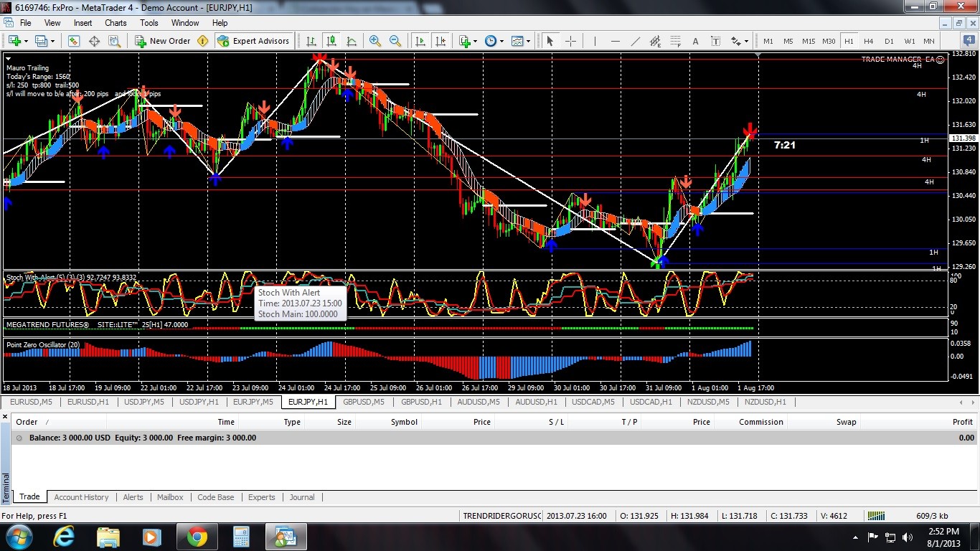Click the connection status bars indicator
Screen dimensions: 980x551
coord(875,515)
